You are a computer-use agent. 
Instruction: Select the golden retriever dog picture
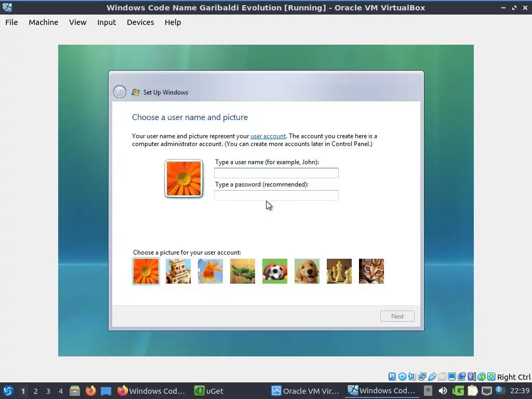tap(307, 271)
